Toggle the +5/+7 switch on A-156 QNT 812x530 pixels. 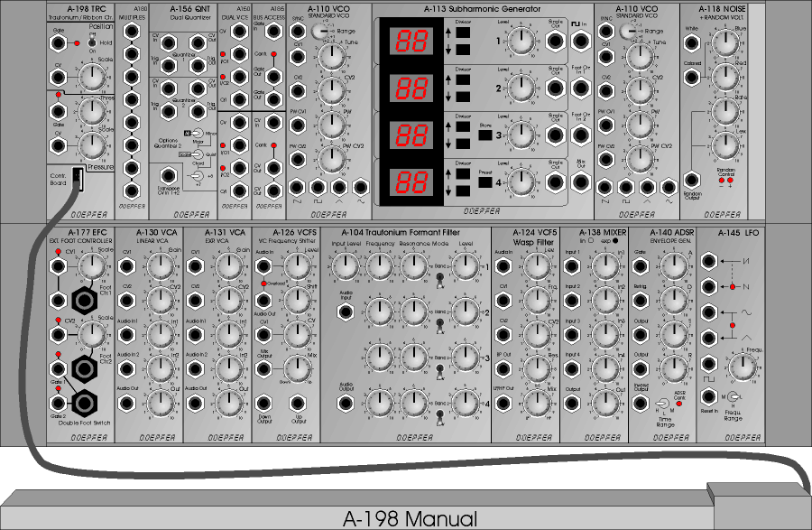point(197,176)
